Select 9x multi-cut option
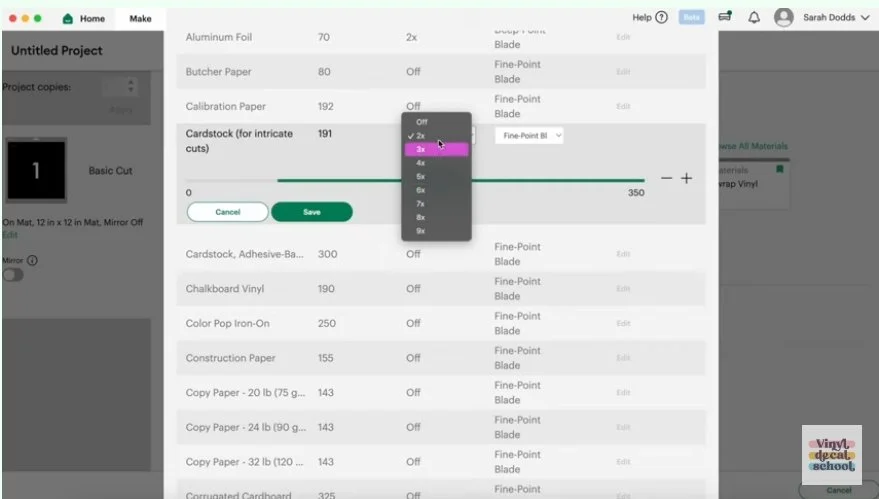This screenshot has width=879, height=499. 436,231
